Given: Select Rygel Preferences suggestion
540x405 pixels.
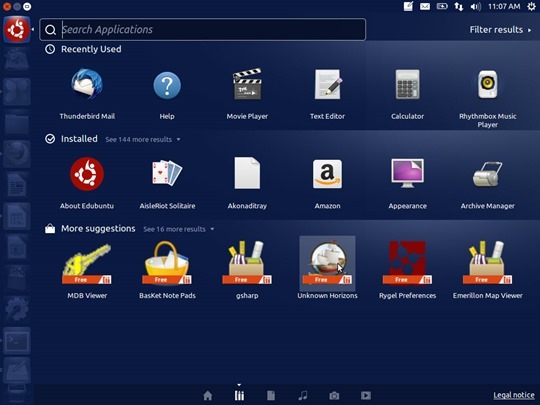Looking at the screenshot, I should (x=407, y=263).
